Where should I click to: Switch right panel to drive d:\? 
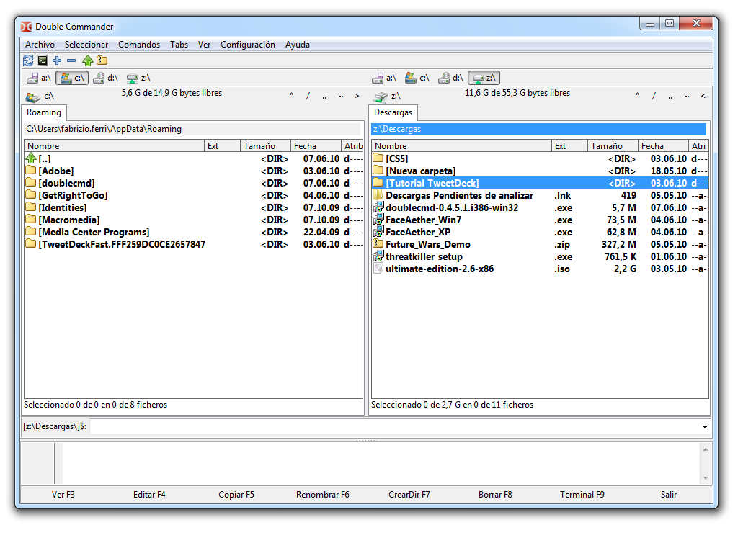coord(450,78)
